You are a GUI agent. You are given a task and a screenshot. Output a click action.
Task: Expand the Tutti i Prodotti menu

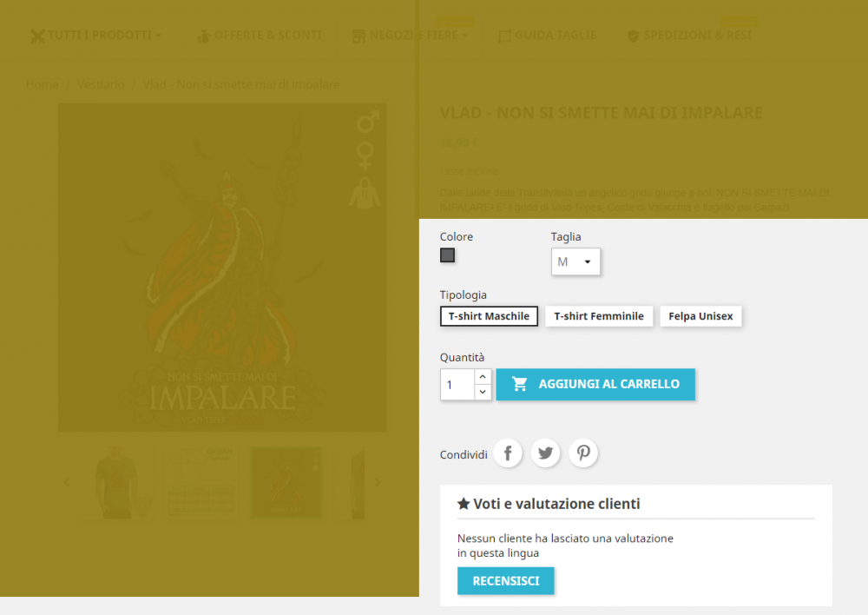[95, 36]
